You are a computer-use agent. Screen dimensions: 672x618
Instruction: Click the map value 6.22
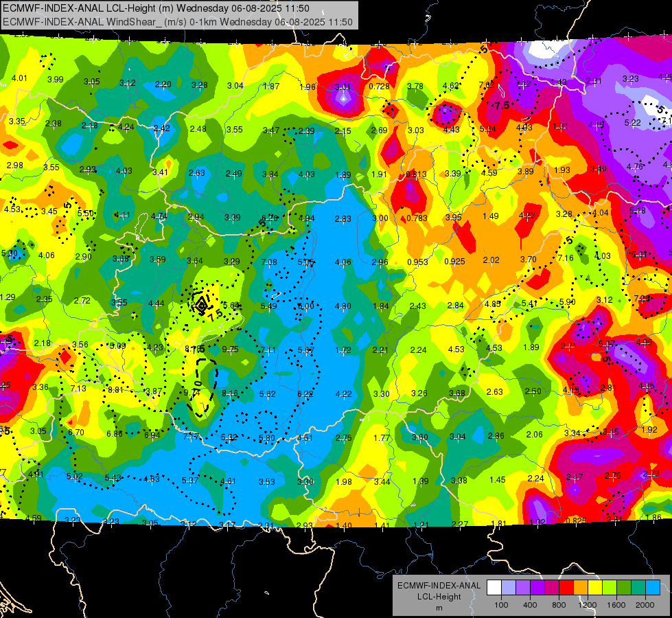[305, 393]
